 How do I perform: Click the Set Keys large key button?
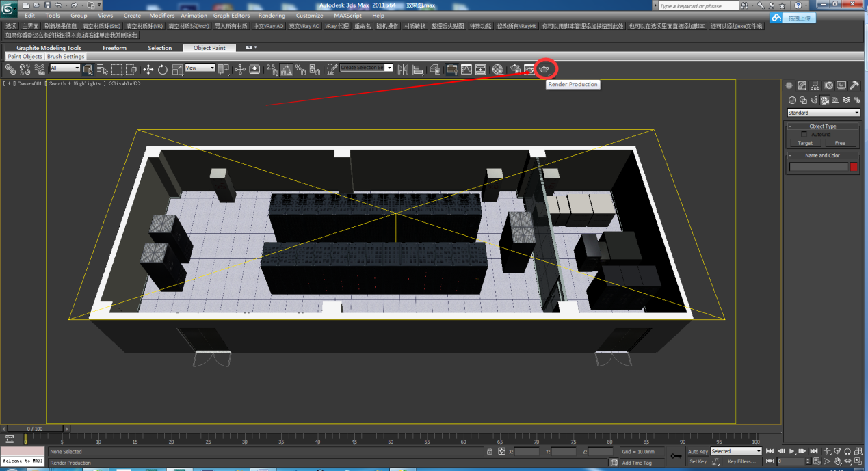(x=676, y=456)
